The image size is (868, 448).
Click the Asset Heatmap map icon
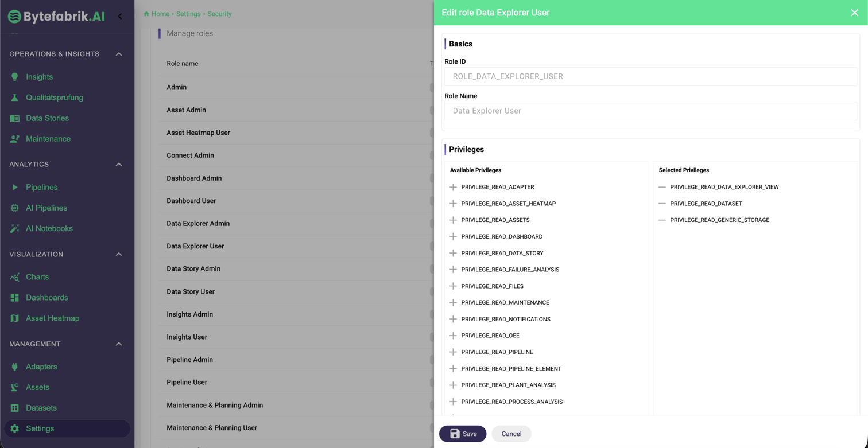click(15, 318)
